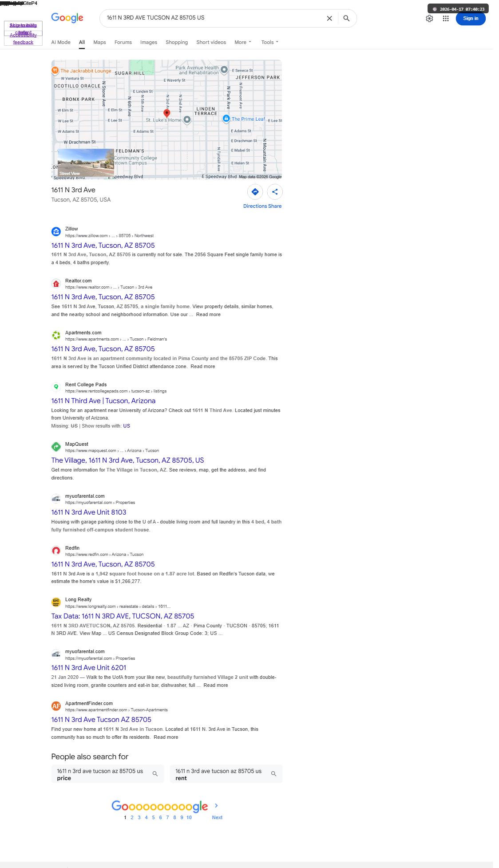Expand the Tools dropdown
The height and width of the screenshot is (868, 499).
pyautogui.click(x=270, y=42)
